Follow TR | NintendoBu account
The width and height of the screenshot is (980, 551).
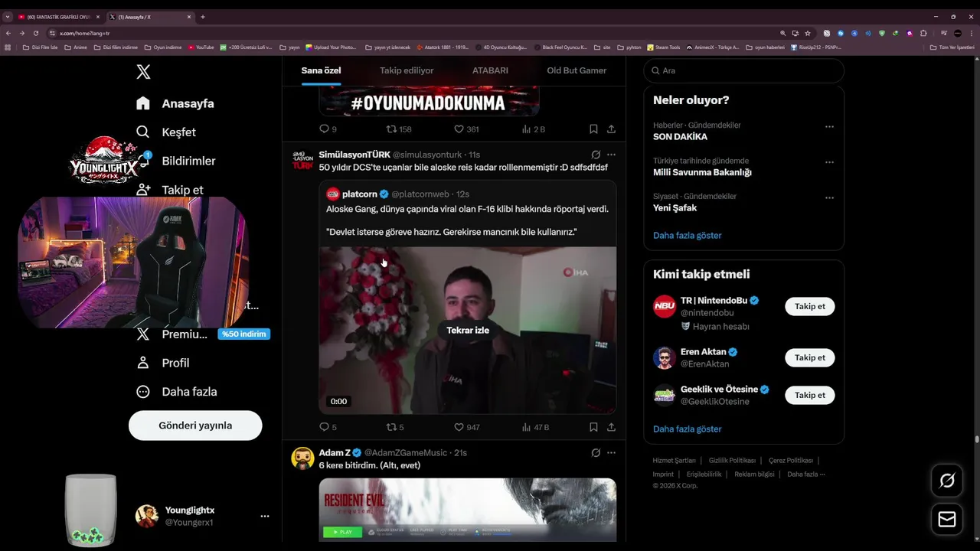tap(810, 306)
